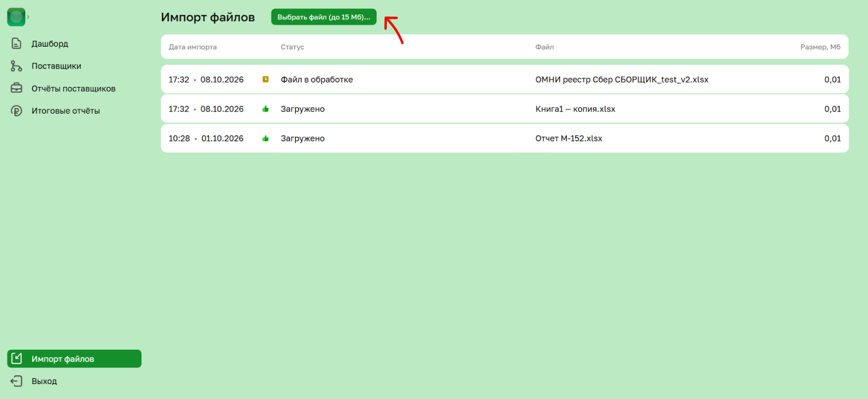Sort by Дата импорта column header

pos(193,47)
